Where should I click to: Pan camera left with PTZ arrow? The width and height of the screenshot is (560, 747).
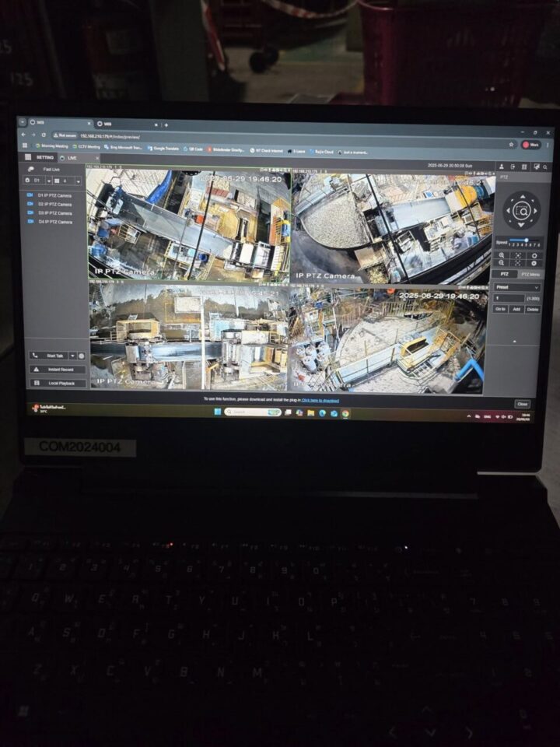point(508,211)
